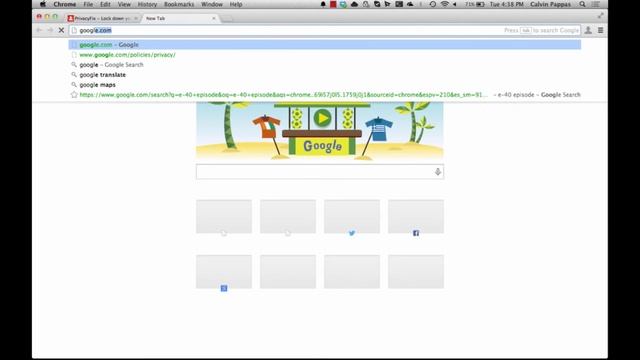Open Notification Center list icon

[x=596, y=4]
